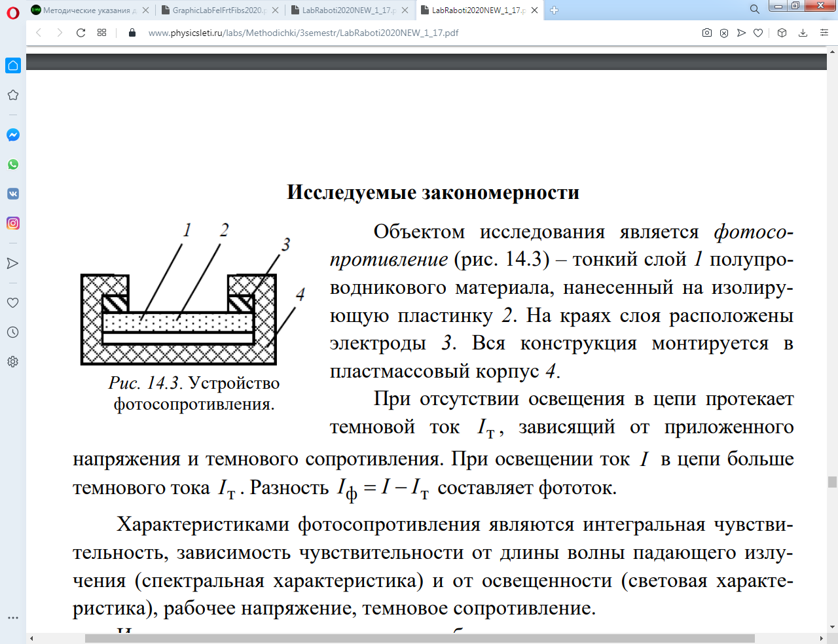Click the heading Исследуемые закономерности
This screenshot has width=838, height=644.
tap(433, 192)
